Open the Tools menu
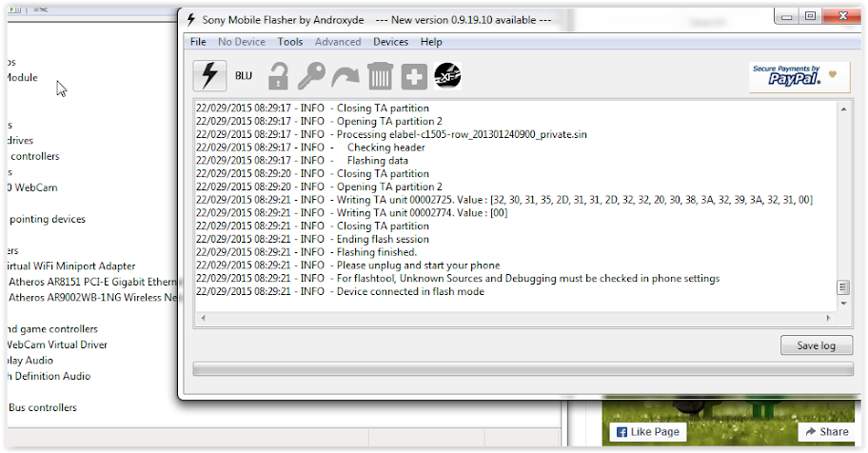This screenshot has width=868, height=453. pyautogui.click(x=290, y=42)
